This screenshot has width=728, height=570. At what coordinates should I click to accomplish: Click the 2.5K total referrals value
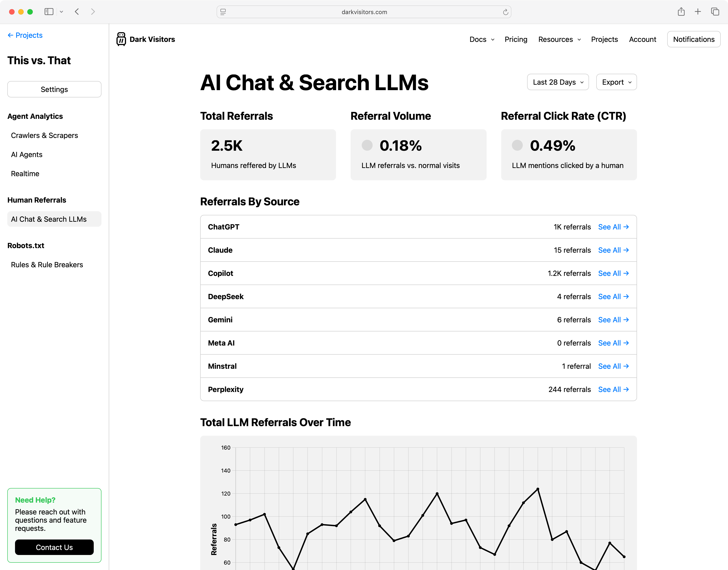pyautogui.click(x=227, y=145)
